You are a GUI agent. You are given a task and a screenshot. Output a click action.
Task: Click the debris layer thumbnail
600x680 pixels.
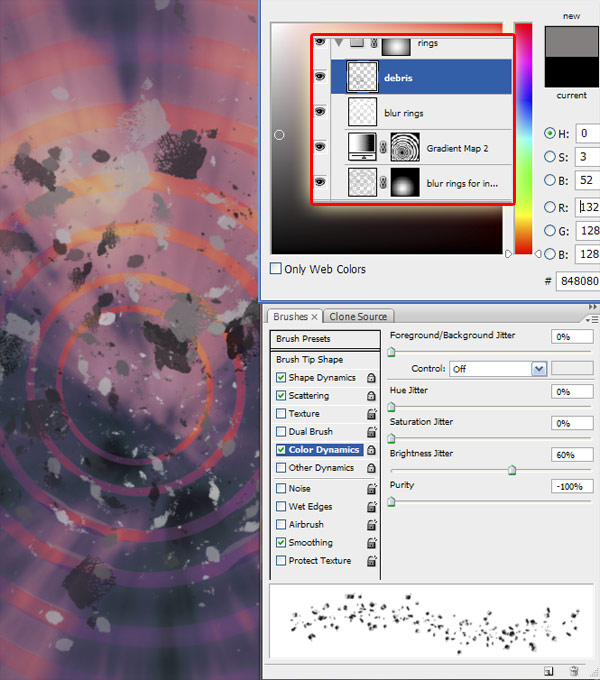(x=362, y=77)
